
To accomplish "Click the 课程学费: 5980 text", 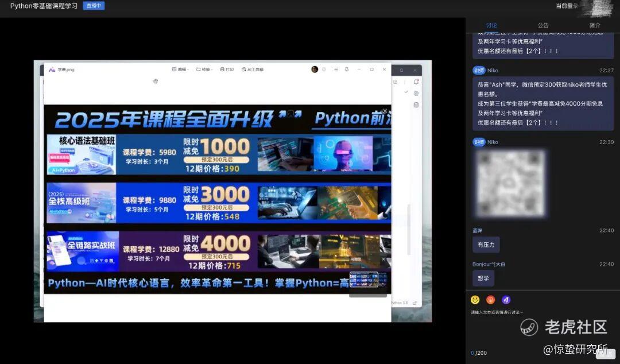I will pos(149,152).
